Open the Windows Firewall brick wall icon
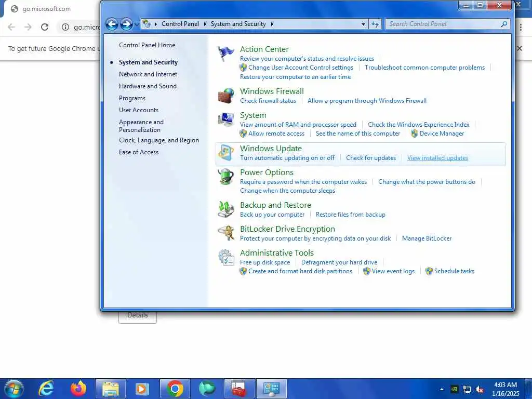The width and height of the screenshot is (532, 399). [225, 96]
